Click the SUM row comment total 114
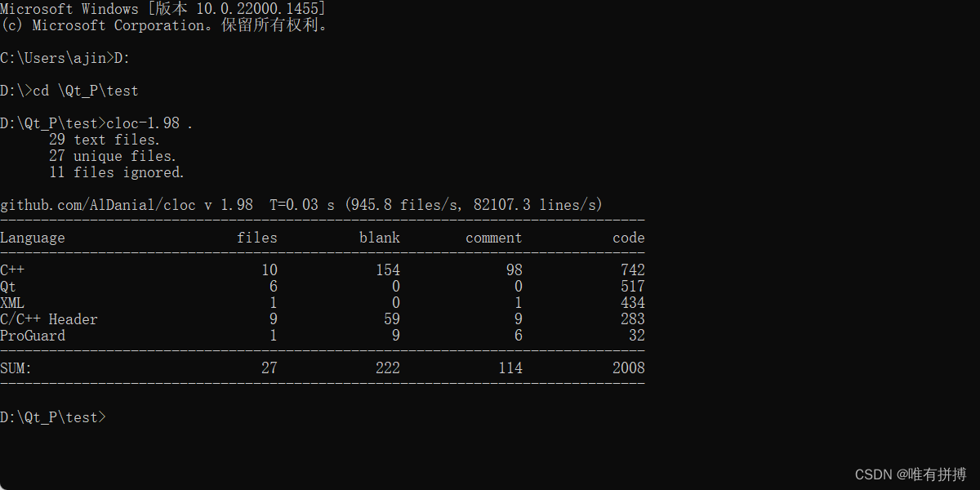This screenshot has height=490, width=980. click(510, 368)
